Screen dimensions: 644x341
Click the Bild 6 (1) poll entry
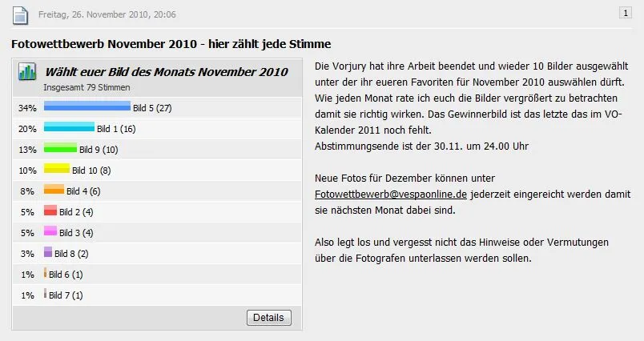66,274
